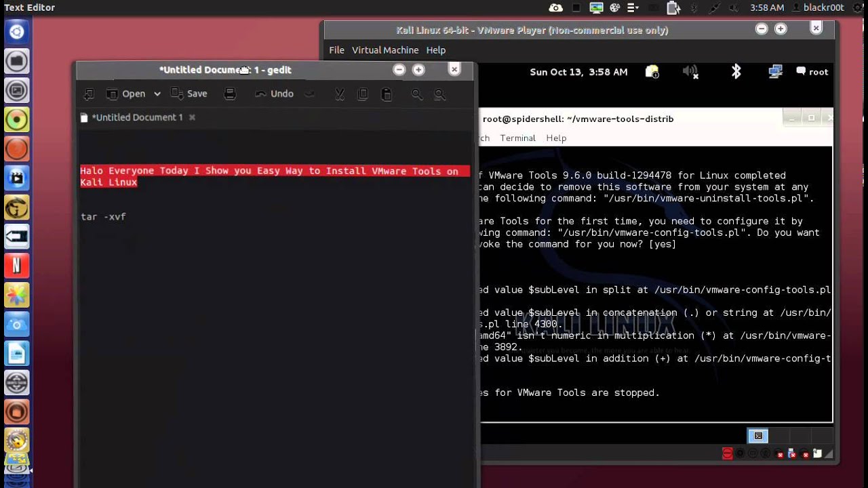Click the golden G icon in launcher

(17, 207)
